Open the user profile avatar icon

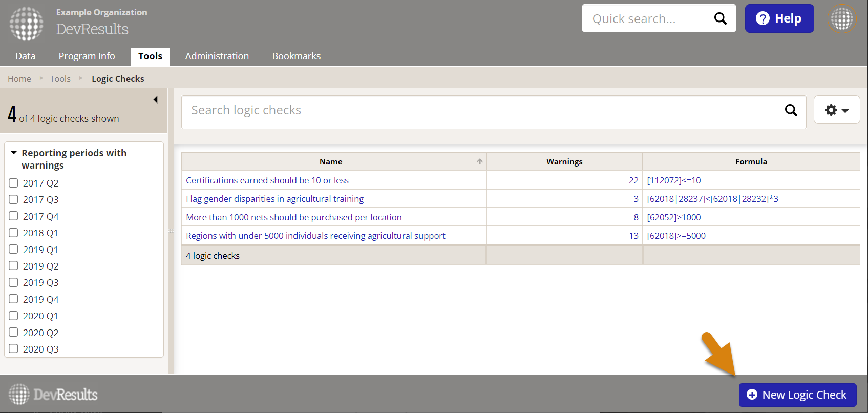click(842, 19)
